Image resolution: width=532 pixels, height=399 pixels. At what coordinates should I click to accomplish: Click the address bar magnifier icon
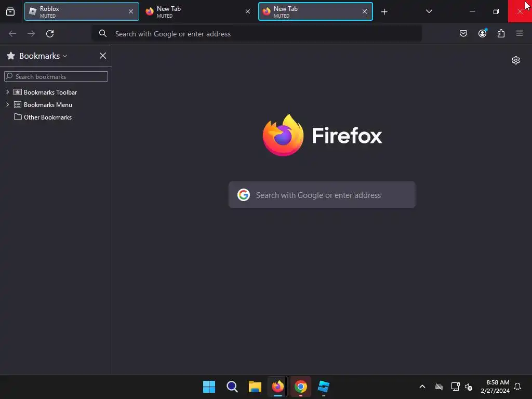[102, 33]
